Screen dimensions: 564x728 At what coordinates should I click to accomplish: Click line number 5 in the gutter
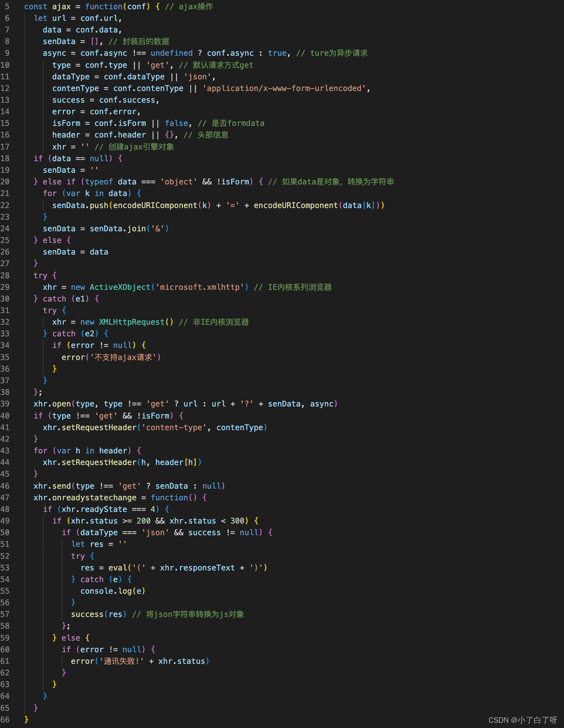point(7,7)
